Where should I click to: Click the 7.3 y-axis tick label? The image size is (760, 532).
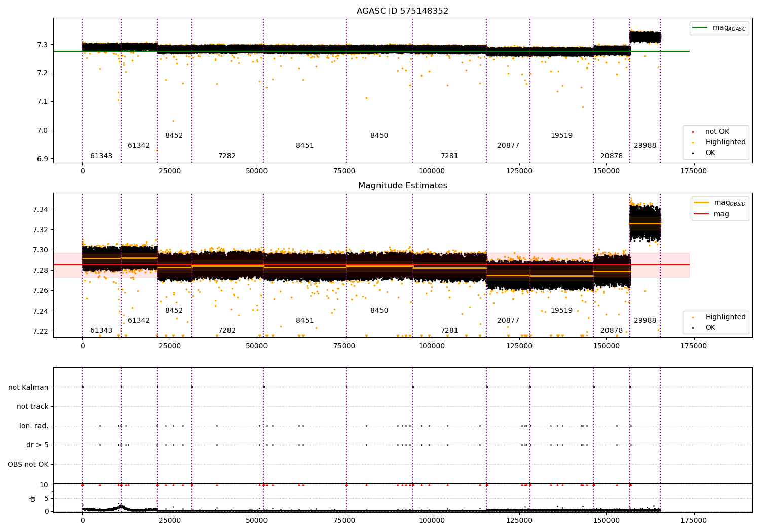tap(43, 45)
